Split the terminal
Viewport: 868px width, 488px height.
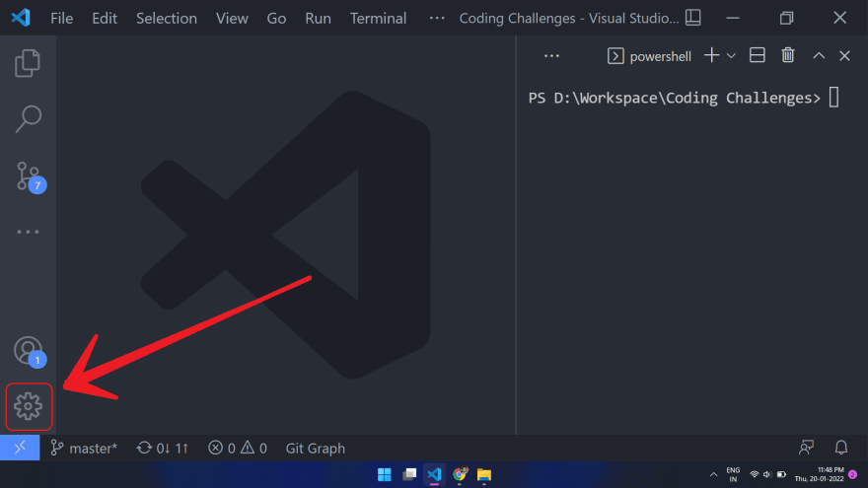tap(758, 55)
